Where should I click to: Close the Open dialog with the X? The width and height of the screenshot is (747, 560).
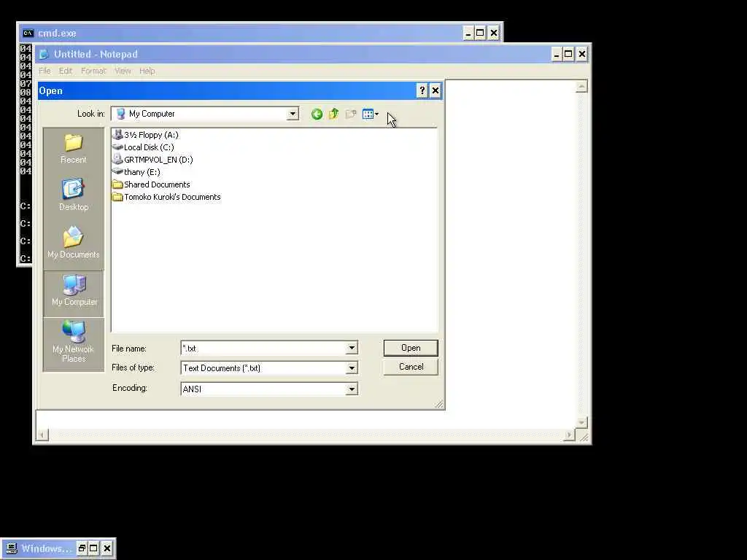coord(435,90)
